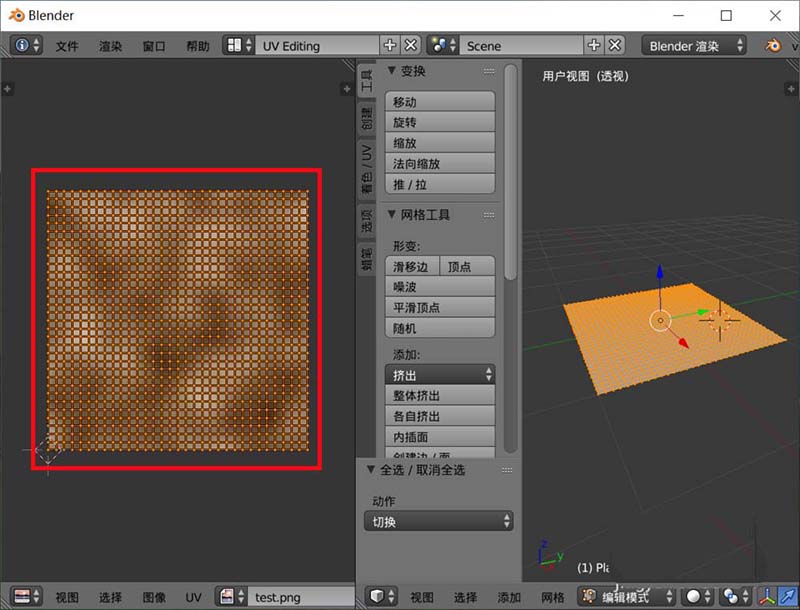Image resolution: width=800 pixels, height=610 pixels.
Task: Open the UV/Image editor type selector icon
Action: (27, 596)
